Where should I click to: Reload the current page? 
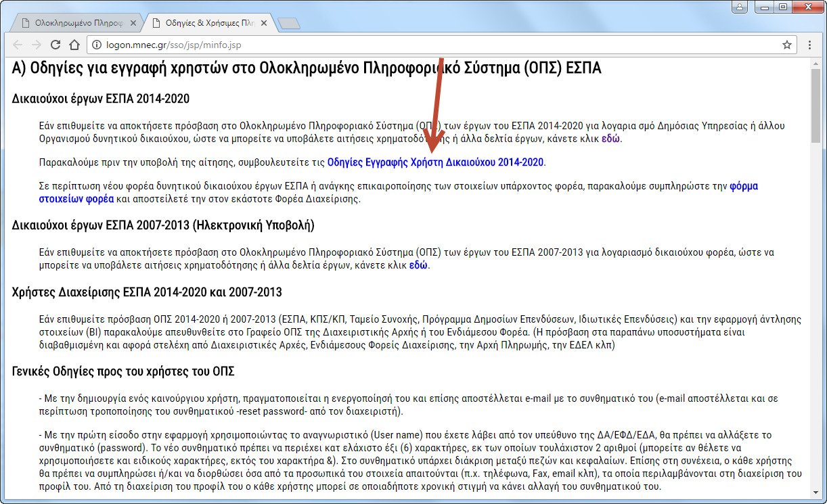tap(55, 45)
